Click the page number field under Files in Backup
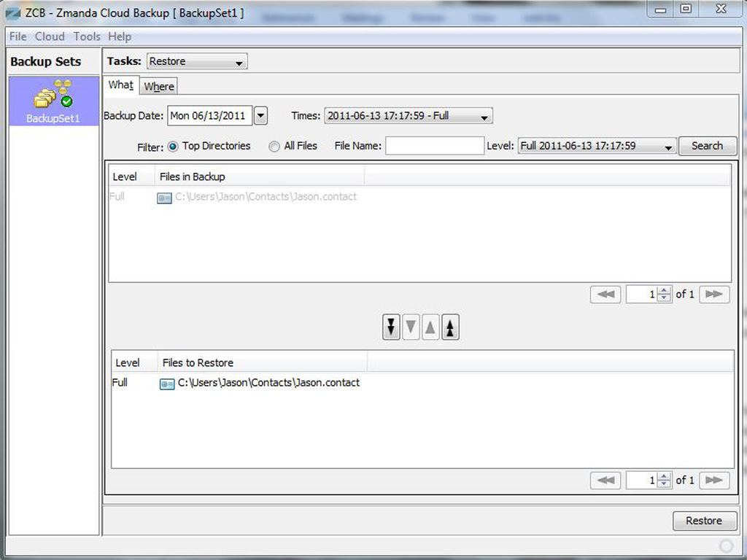This screenshot has width=747, height=560. [642, 295]
